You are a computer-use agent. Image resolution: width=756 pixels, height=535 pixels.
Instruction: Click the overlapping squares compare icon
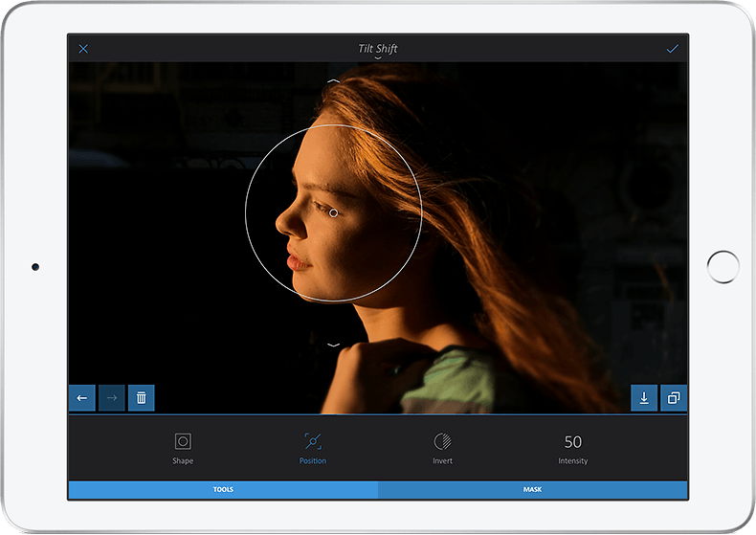point(674,397)
